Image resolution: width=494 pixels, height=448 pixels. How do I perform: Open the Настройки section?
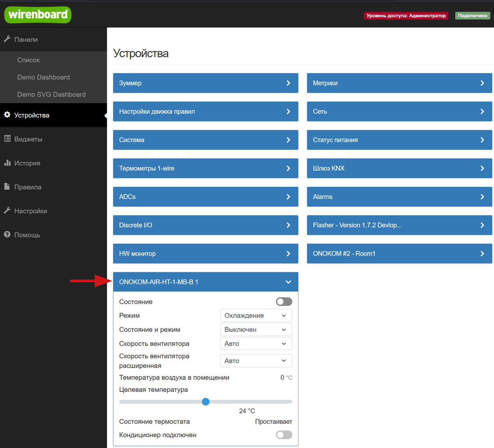click(53, 211)
